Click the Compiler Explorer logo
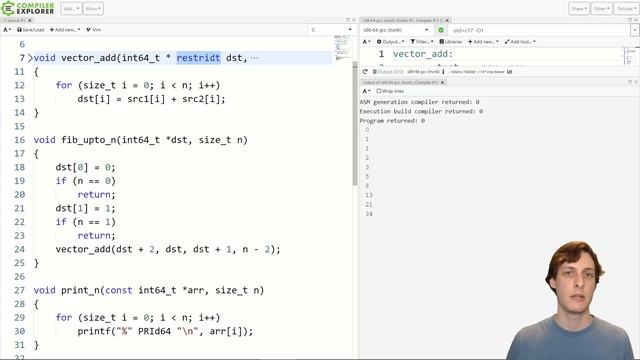The width and height of the screenshot is (640, 360). coord(28,8)
